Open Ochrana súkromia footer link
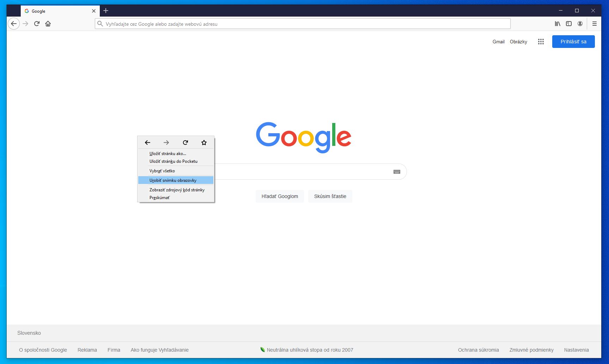Viewport: 609px width, 364px height. pyautogui.click(x=478, y=350)
